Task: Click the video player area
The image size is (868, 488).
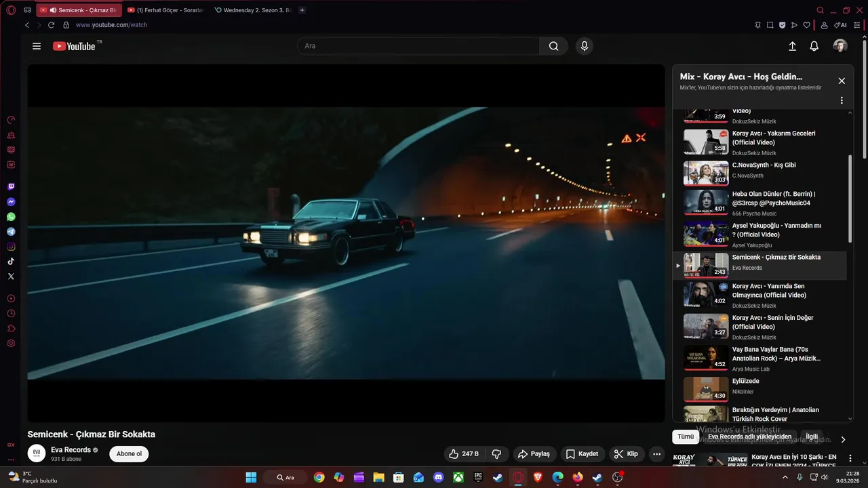Action: [x=346, y=243]
